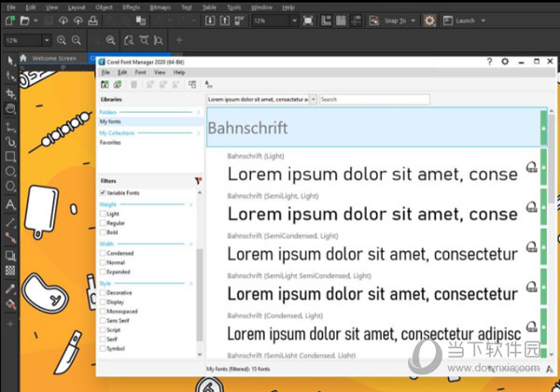Select the Transparency checkerboard tool
This screenshot has width=560, height=392.
10,271
